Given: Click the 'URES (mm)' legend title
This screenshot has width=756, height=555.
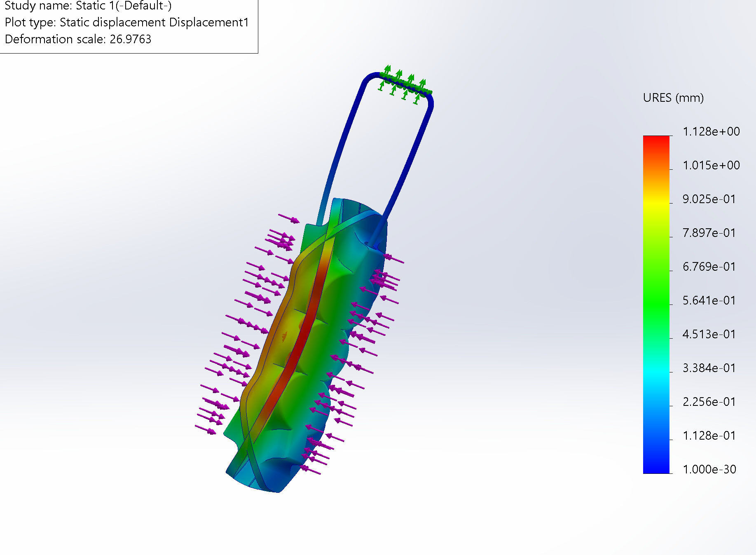Looking at the screenshot, I should coord(673,98).
